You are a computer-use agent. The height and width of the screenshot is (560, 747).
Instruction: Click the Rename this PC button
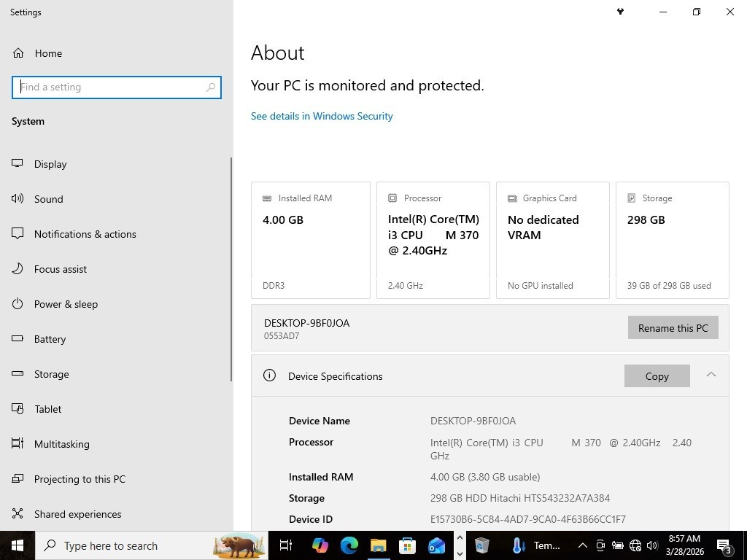pos(673,327)
